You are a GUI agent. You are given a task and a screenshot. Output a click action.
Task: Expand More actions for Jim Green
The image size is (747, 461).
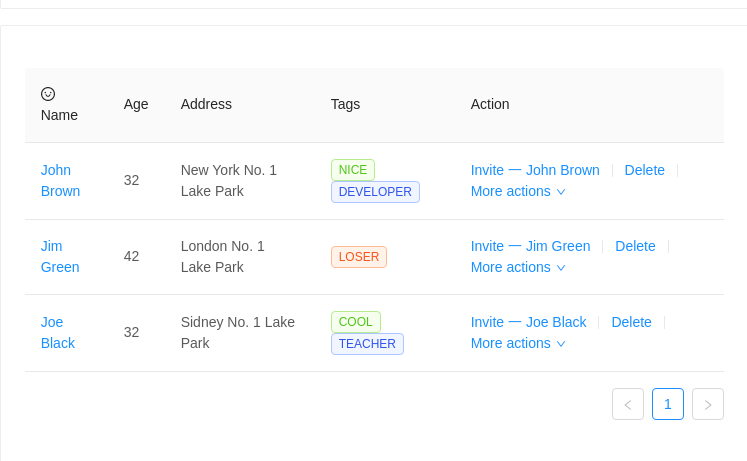coord(518,268)
